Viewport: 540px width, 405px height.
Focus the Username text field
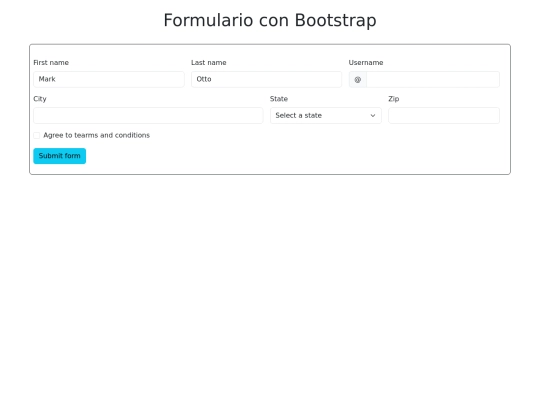pos(433,79)
